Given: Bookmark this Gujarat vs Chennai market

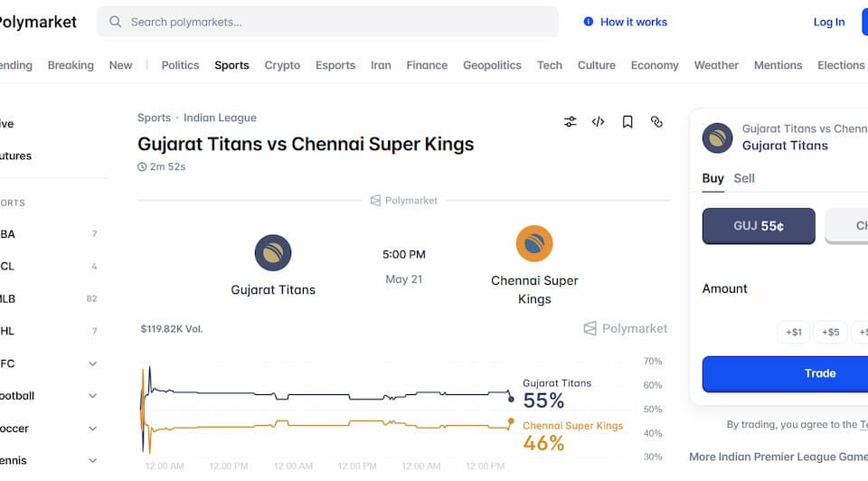Looking at the screenshot, I should click(x=627, y=122).
